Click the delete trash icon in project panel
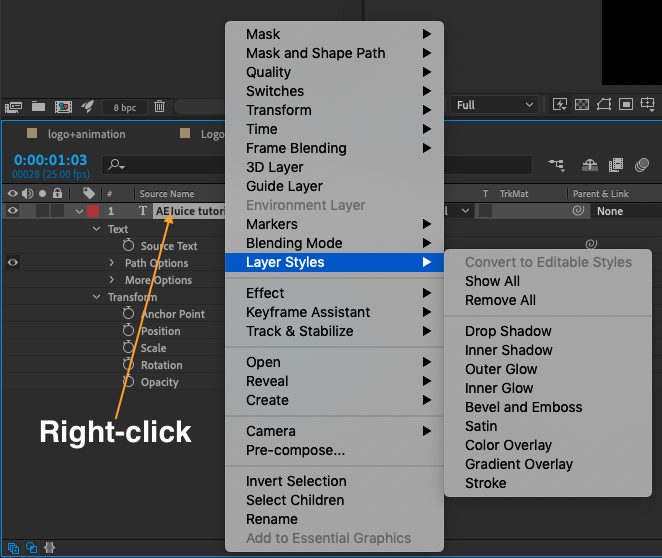The height and width of the screenshot is (558, 662). pyautogui.click(x=159, y=106)
